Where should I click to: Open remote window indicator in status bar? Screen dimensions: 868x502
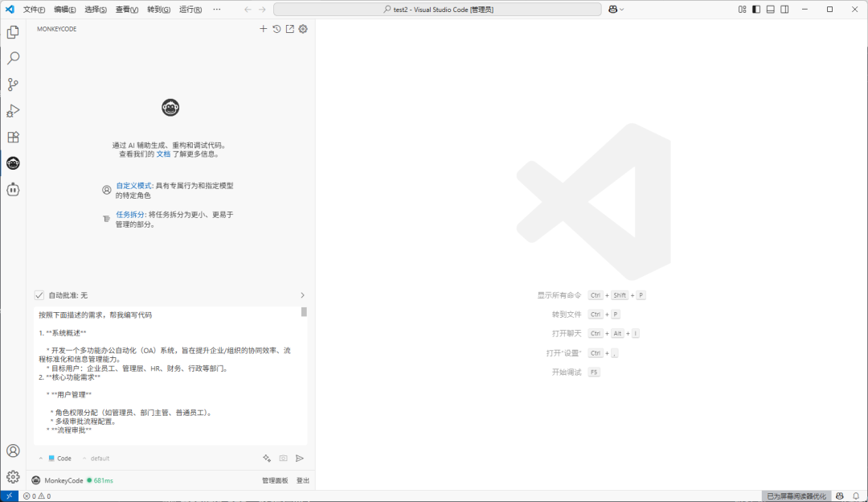point(10,496)
